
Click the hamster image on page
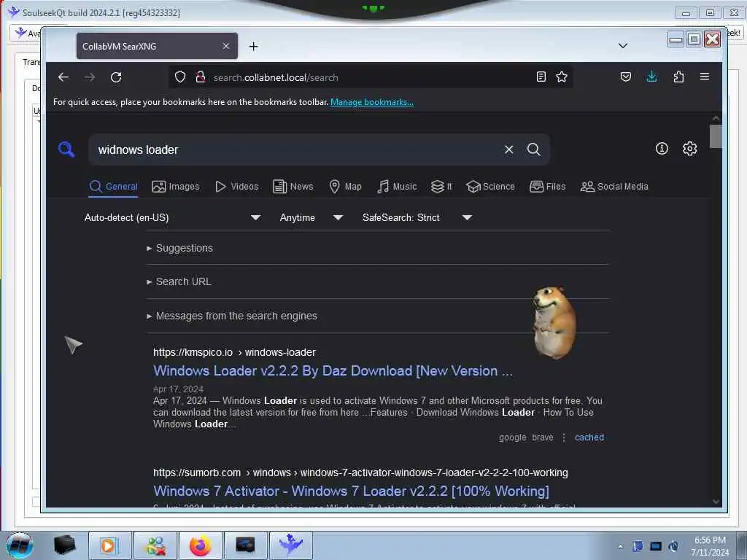[x=554, y=322]
